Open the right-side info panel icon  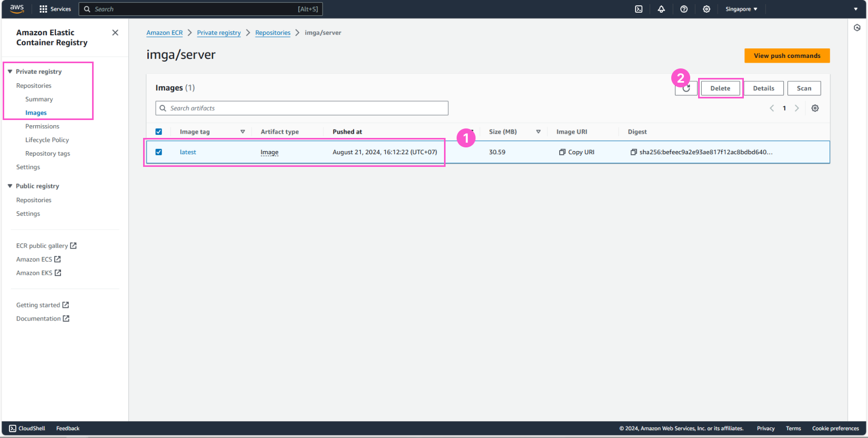tap(857, 28)
